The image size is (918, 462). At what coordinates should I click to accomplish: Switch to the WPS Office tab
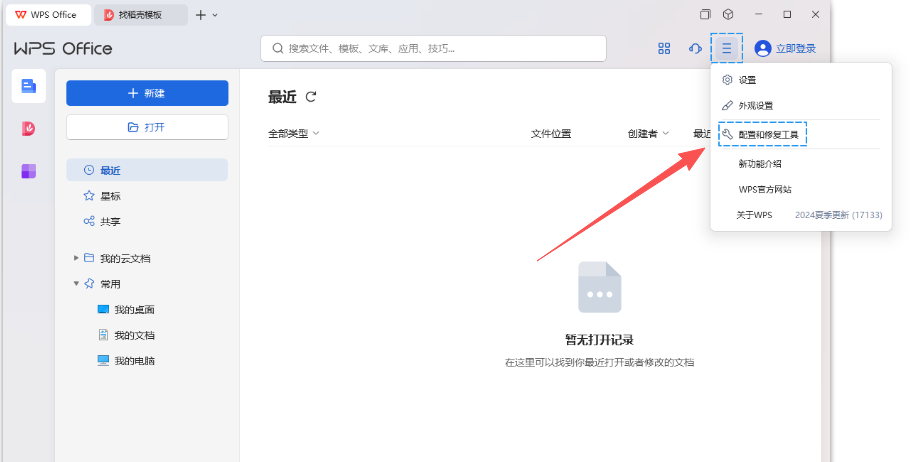pos(49,15)
